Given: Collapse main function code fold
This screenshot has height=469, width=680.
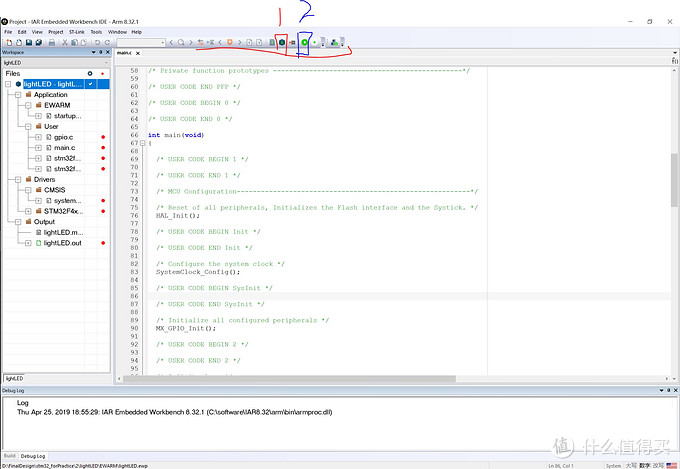Looking at the screenshot, I should tap(143, 143).
